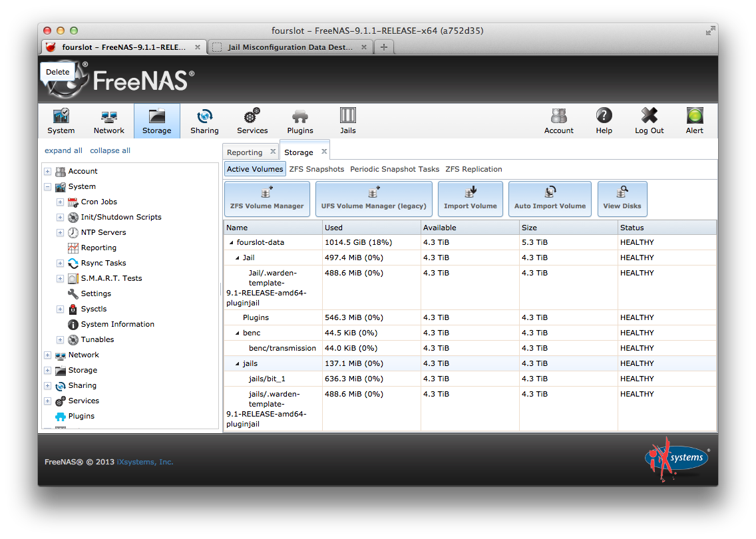The width and height of the screenshot is (756, 539).
Task: Click the Init/Shutdown Scripts gear icon
Action: [73, 218]
